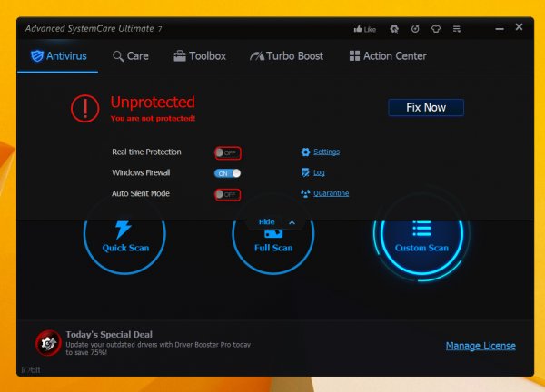Click the IObit logo at bottom left

31,370
